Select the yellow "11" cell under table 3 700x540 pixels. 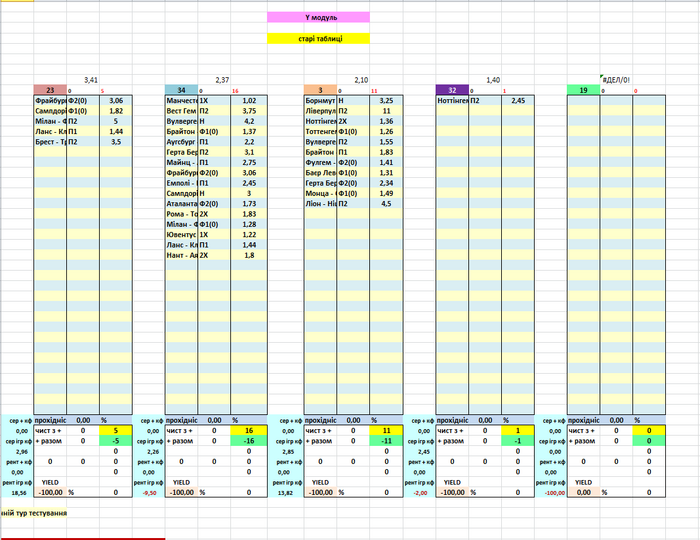386,431
